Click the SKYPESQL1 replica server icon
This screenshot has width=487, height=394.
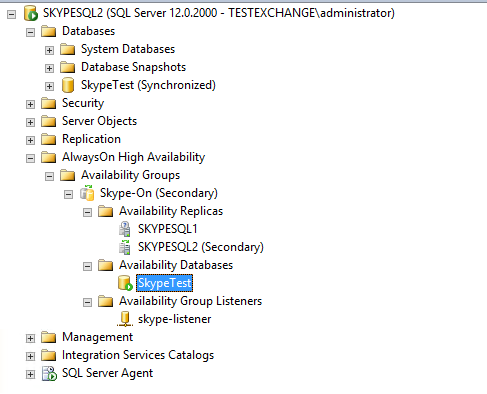[125, 229]
